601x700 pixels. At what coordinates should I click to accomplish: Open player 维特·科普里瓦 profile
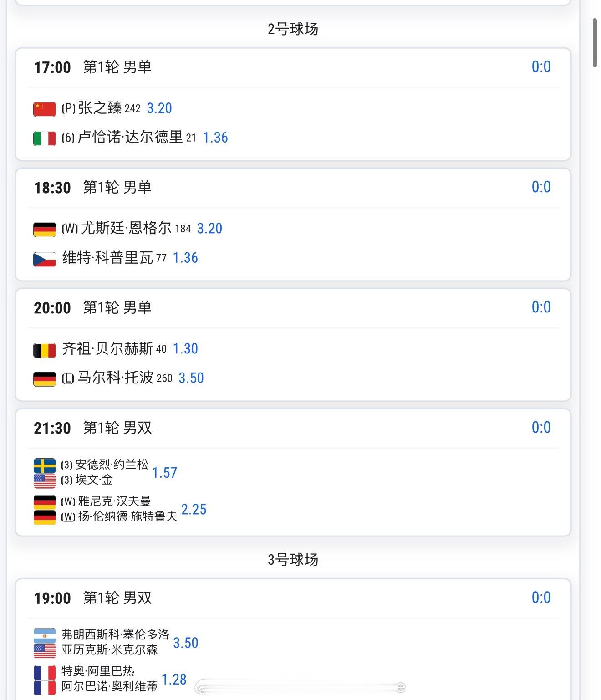point(107,258)
